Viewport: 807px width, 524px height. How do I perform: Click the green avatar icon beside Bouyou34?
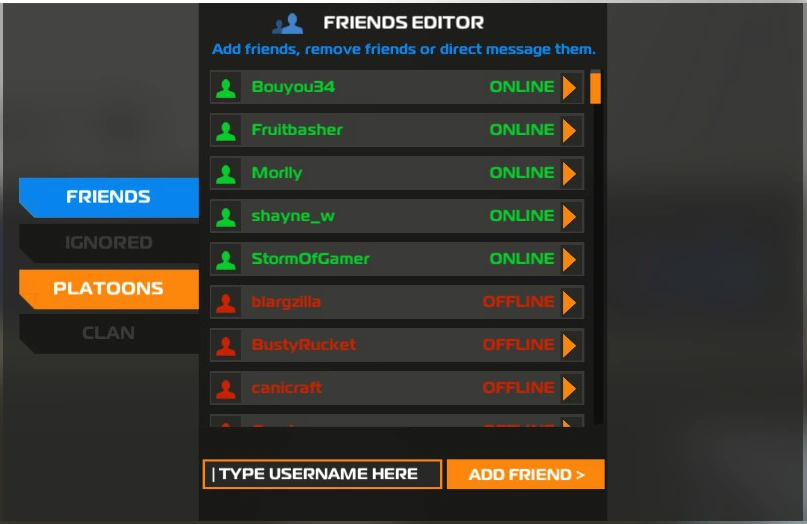pyautogui.click(x=226, y=88)
